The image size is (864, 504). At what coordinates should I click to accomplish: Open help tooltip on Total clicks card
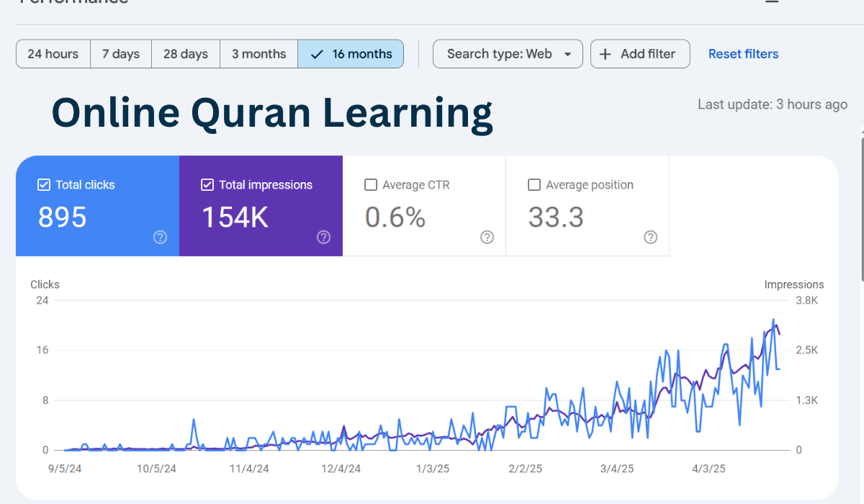(160, 237)
